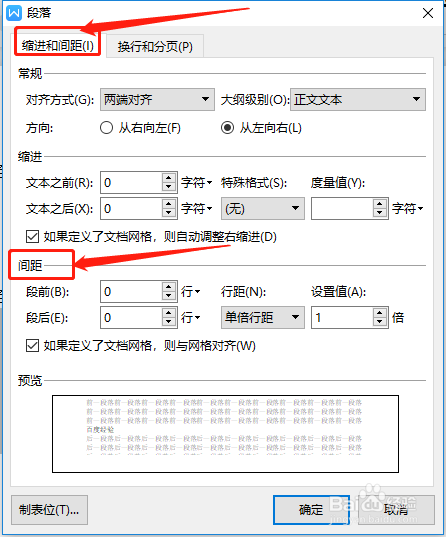The width and height of the screenshot is (446, 537).
Task: Toggle 与网格对齐(W) checkbox
Action: 33,346
